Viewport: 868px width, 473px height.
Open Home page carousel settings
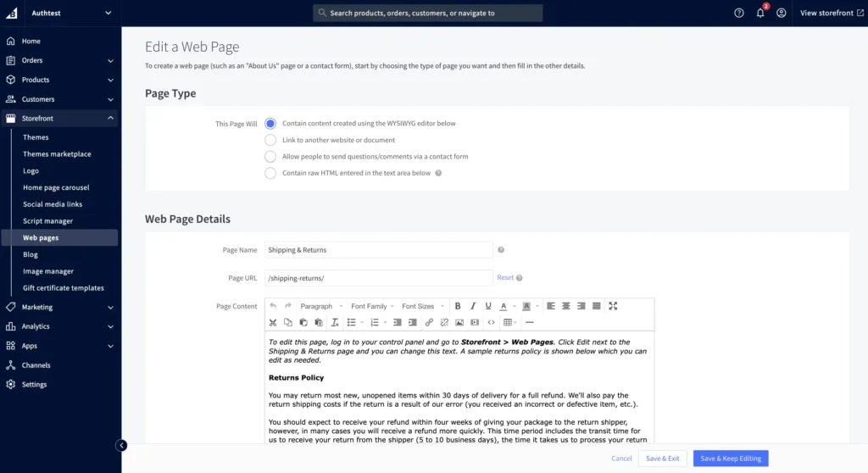pyautogui.click(x=56, y=188)
